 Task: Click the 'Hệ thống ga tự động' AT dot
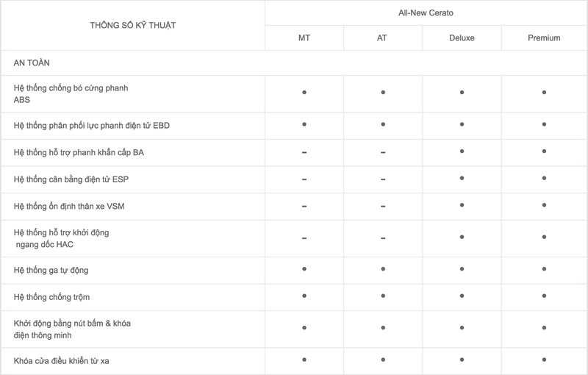click(383, 270)
